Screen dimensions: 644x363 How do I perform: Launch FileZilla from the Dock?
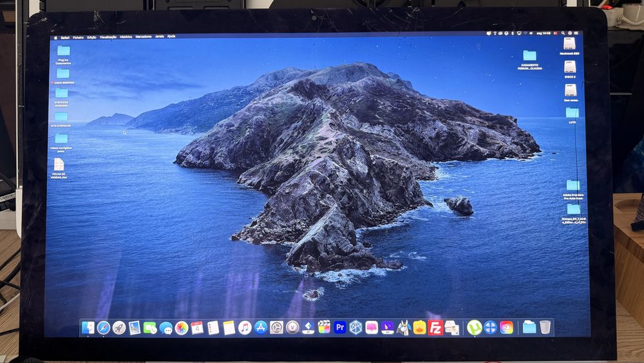click(x=435, y=328)
